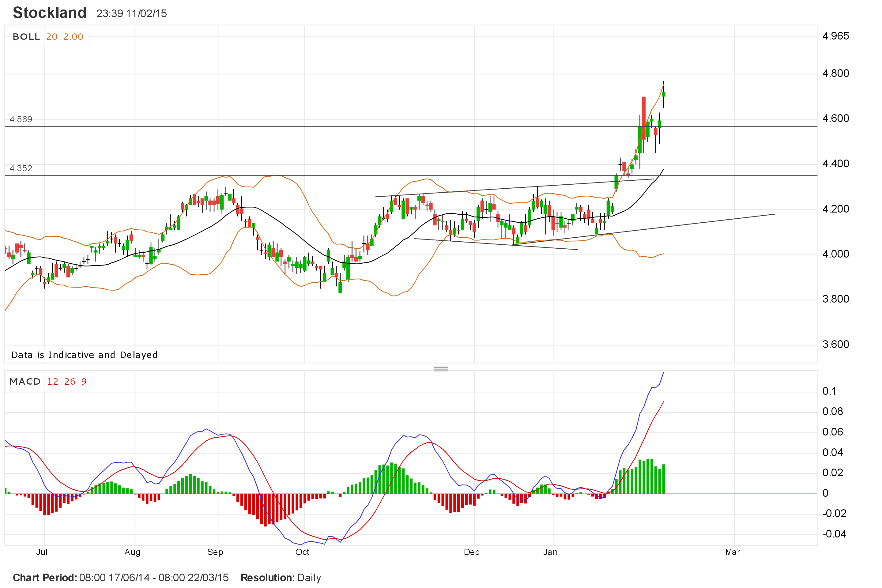
Task: Click the Stockland chart title
Action: click(x=50, y=13)
